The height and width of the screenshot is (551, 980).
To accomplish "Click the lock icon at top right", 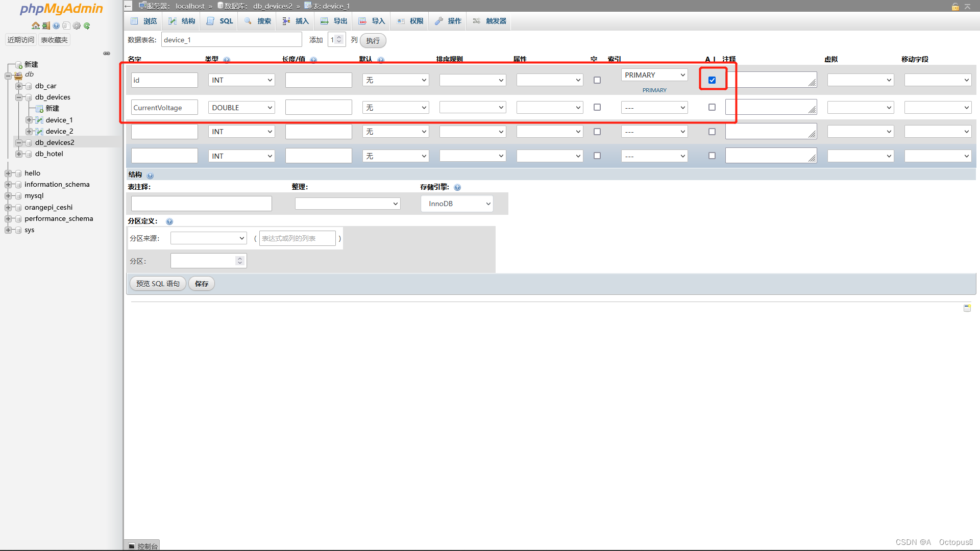I will (955, 7).
